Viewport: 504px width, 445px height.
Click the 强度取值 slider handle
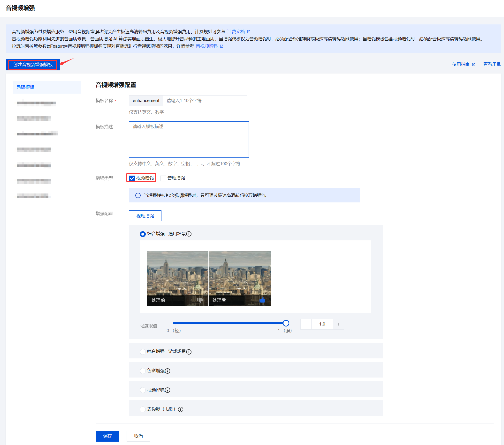[286, 323]
